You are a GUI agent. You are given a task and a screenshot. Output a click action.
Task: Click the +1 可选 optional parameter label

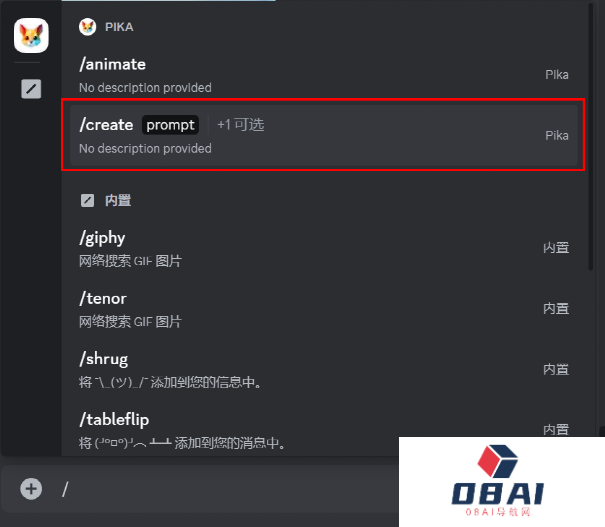pyautogui.click(x=241, y=125)
